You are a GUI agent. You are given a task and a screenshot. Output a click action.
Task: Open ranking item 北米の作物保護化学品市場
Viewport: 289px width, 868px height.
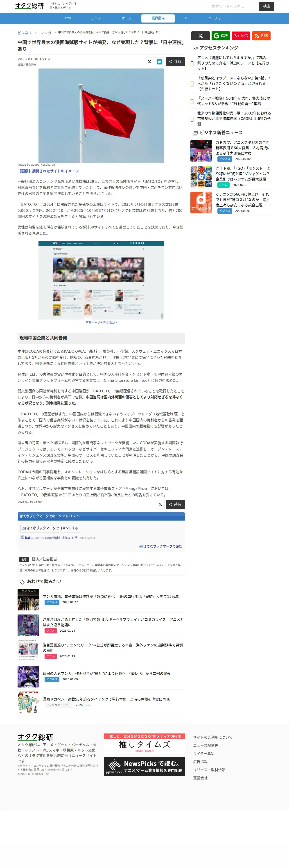234,119
